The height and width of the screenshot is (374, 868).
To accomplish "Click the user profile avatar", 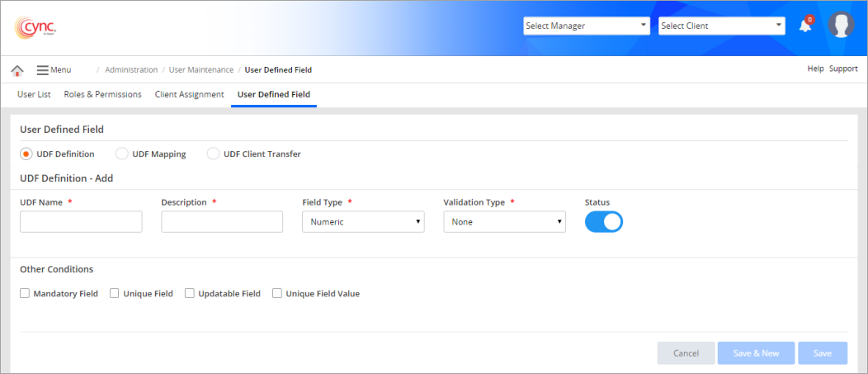I will tap(841, 26).
